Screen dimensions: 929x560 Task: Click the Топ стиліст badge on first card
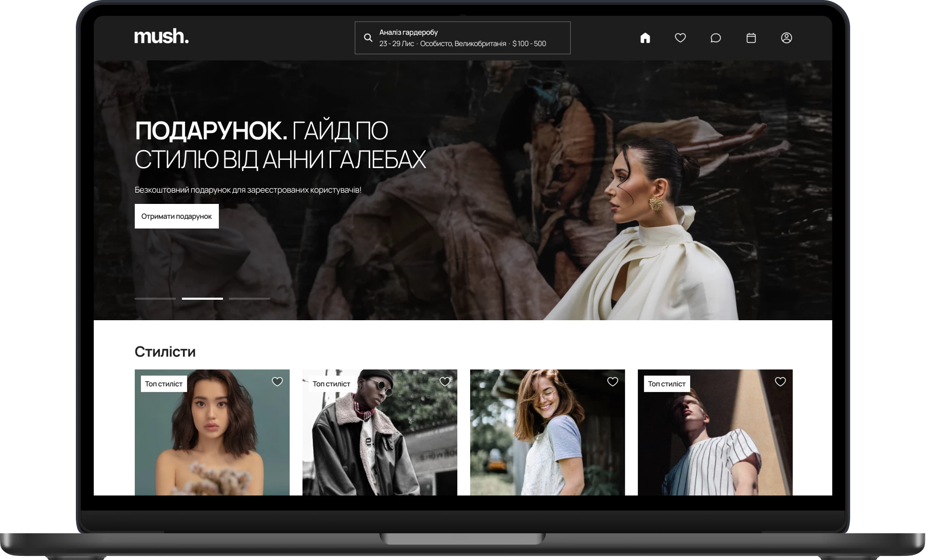click(164, 384)
